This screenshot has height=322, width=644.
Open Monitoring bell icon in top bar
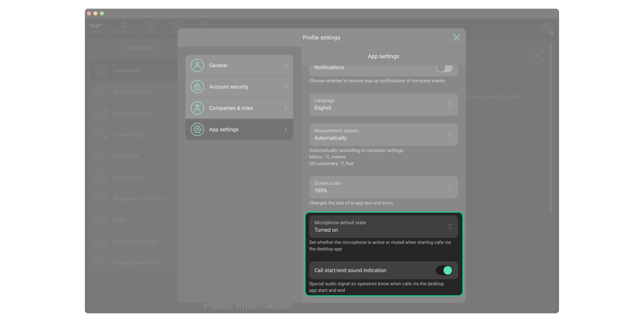point(124,25)
